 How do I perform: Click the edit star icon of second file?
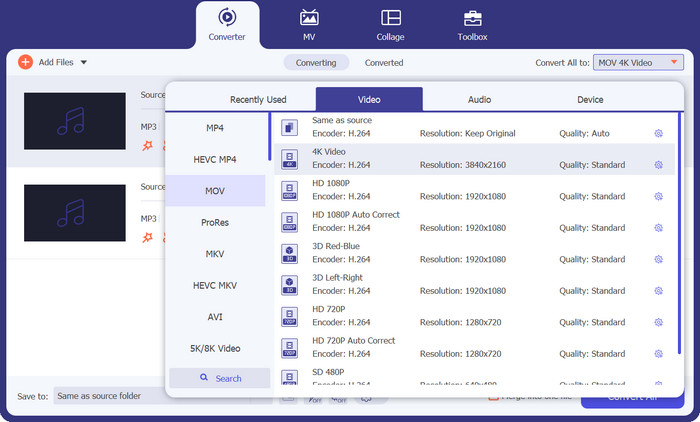[x=147, y=238]
